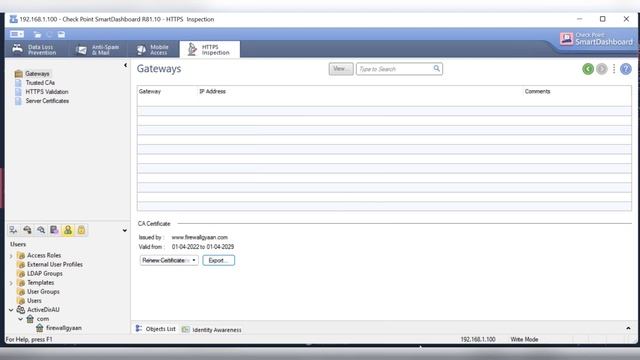Sort by the IP Address column header
The width and height of the screenshot is (640, 360).
212,91
